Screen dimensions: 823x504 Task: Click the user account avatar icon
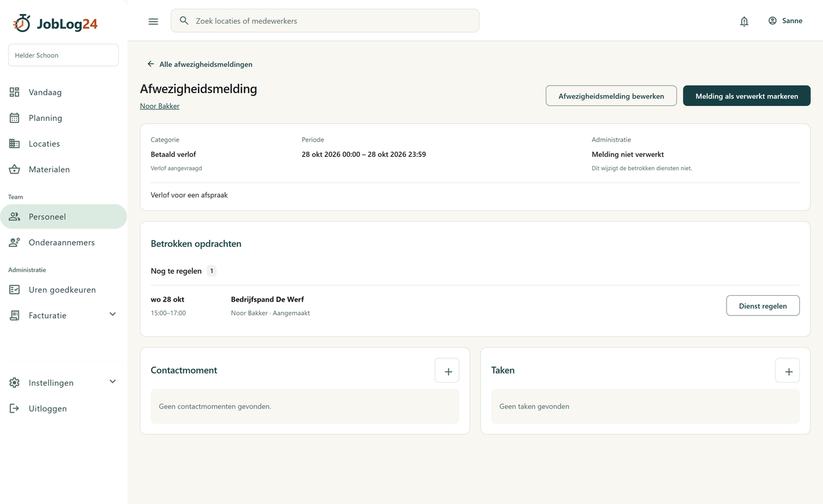pos(772,21)
